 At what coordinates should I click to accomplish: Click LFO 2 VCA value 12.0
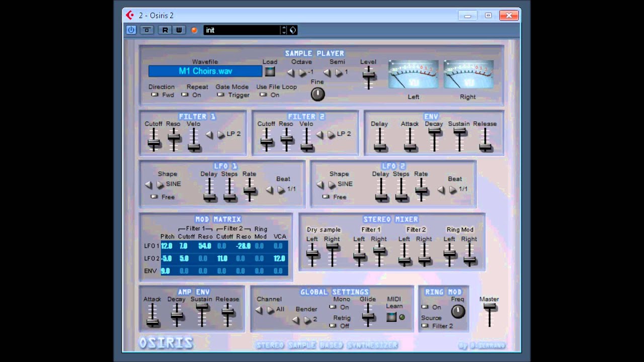tap(279, 258)
